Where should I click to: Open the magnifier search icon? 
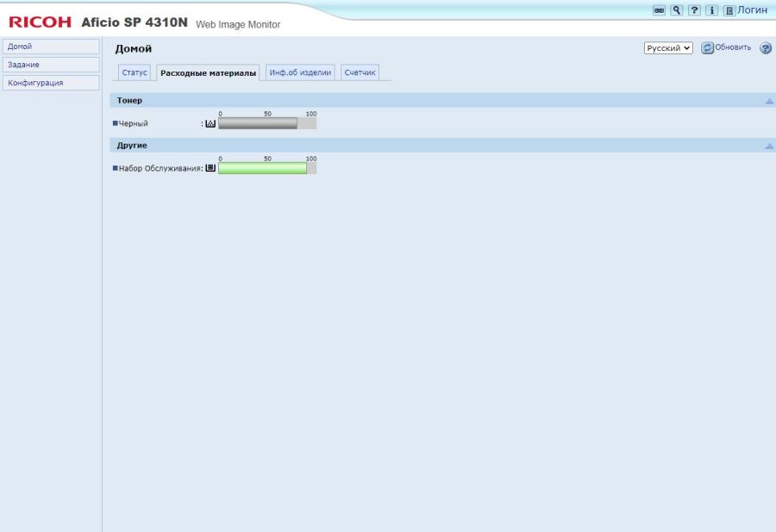[677, 10]
